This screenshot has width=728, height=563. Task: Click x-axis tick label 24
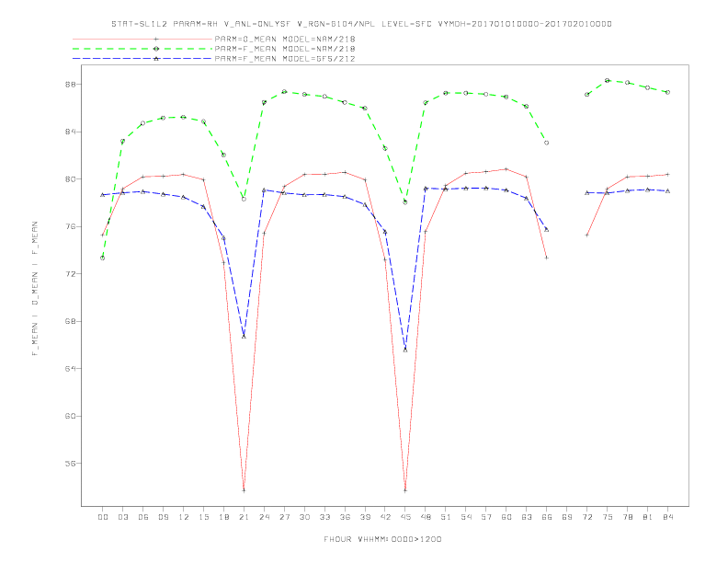coord(264,517)
